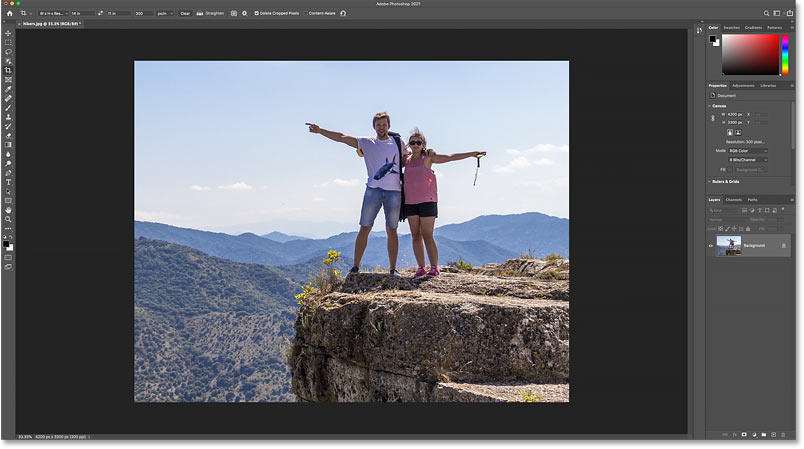The height and width of the screenshot is (449, 804).
Task: Select the Dodge tool
Action: [x=8, y=164]
